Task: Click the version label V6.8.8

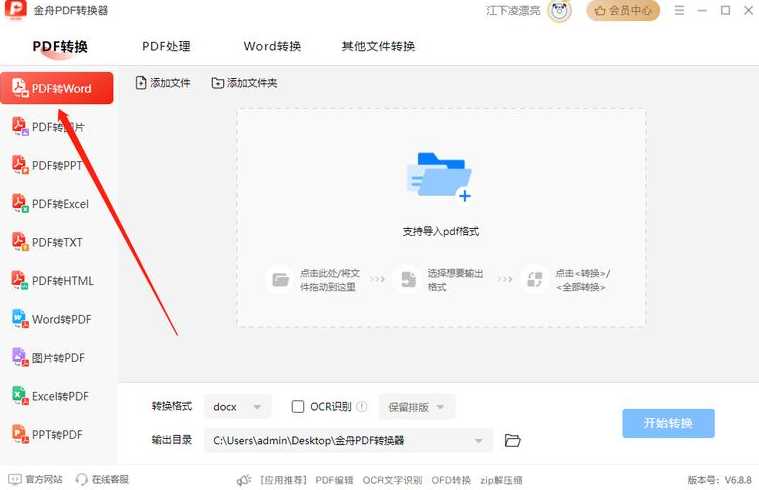Action: pyautogui.click(x=719, y=480)
